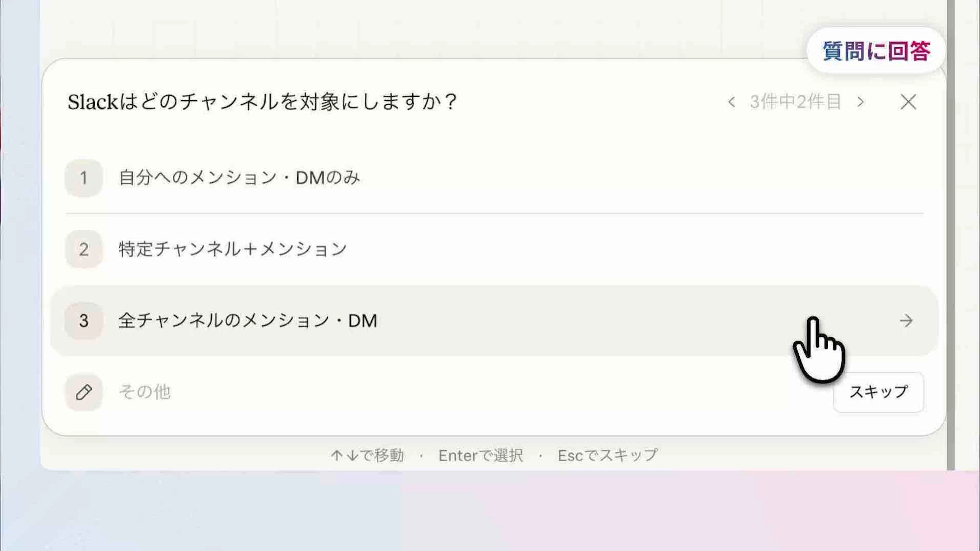
Task: Click the Enterで選択 hint text
Action: coord(481,456)
